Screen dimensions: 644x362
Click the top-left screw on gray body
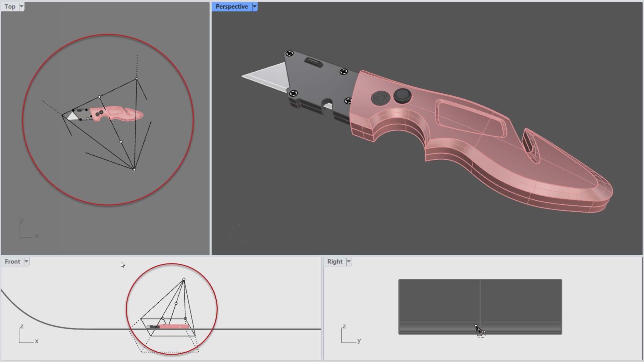point(290,53)
